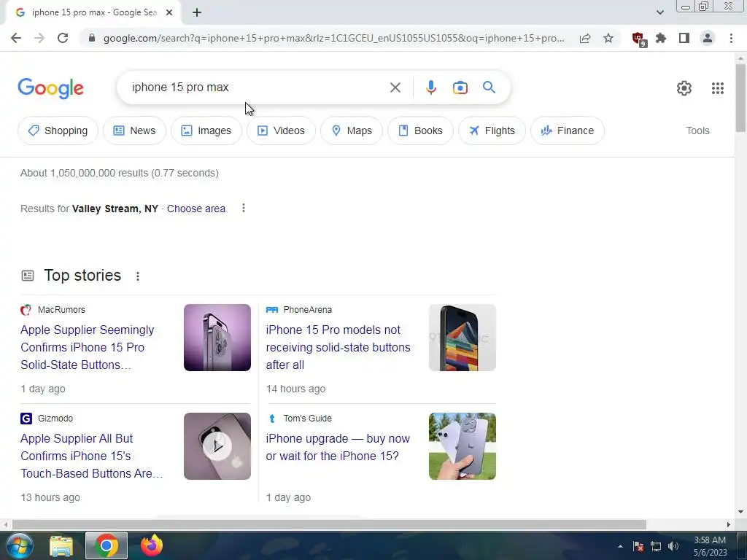Open new tab with the plus button
Viewport: 747px width, 560px height.
(x=197, y=12)
